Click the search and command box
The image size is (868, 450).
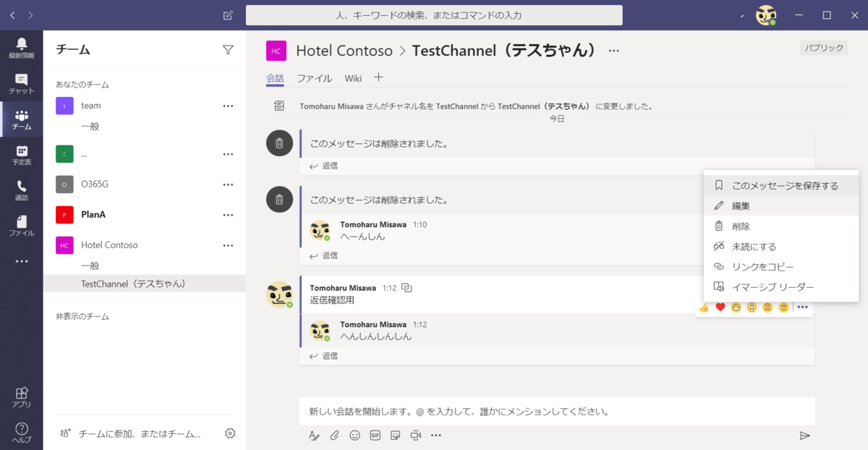[434, 15]
